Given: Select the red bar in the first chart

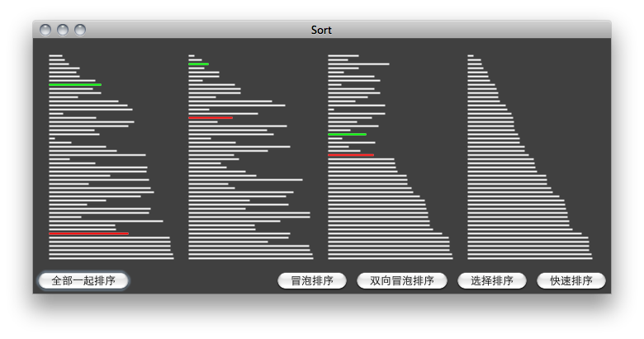Looking at the screenshot, I should click(x=88, y=233).
